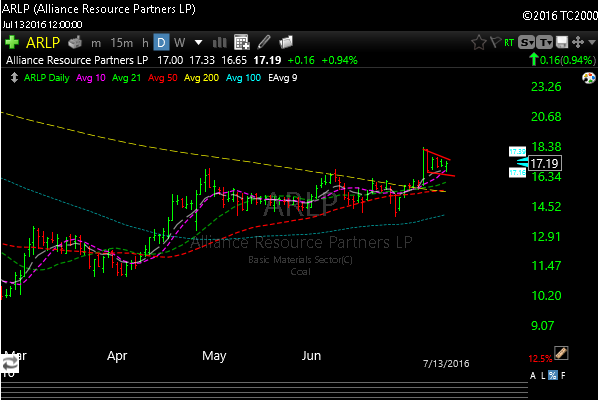Screen dimensions: 598x400
Task: Click the ARLP Daily plot label
Action: [47, 78]
